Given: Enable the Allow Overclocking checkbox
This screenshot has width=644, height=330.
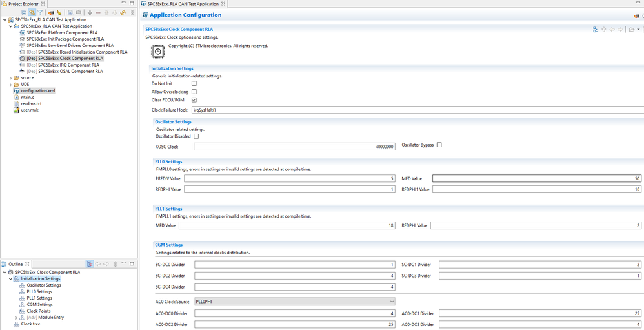Looking at the screenshot, I should point(194,92).
